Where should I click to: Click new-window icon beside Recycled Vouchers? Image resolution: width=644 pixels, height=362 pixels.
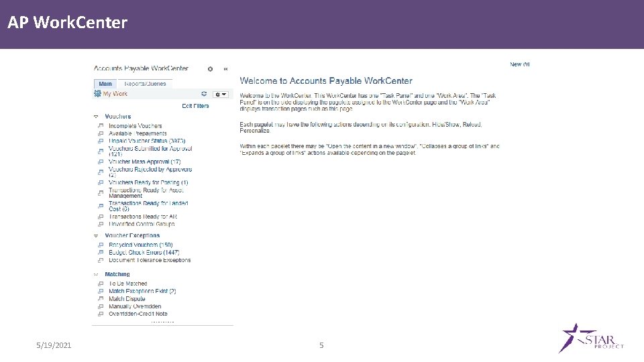[101, 245]
